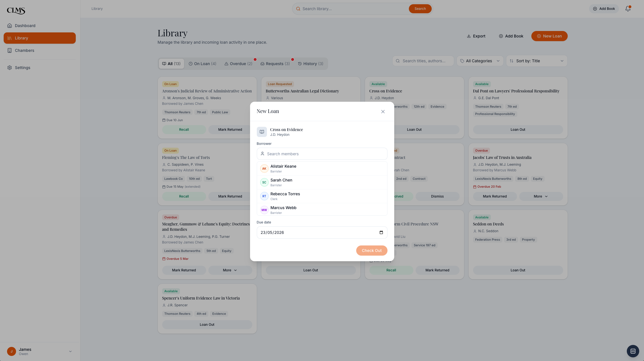Mark Meagher, Gummow & Lehane's Equity returned
This screenshot has width=644, height=361.
[x=184, y=270]
